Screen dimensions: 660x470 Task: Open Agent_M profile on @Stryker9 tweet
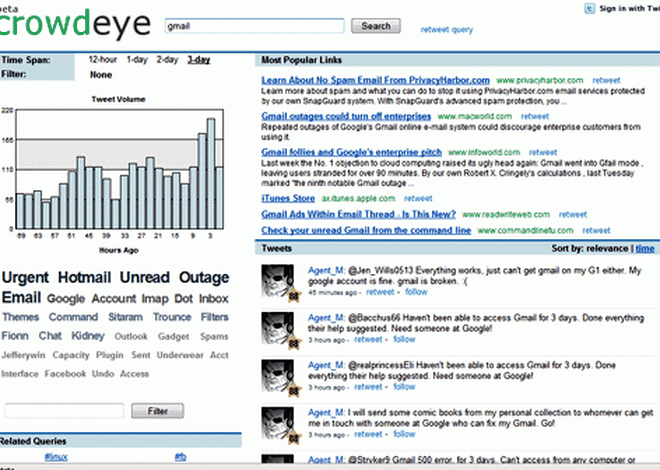coord(326,460)
